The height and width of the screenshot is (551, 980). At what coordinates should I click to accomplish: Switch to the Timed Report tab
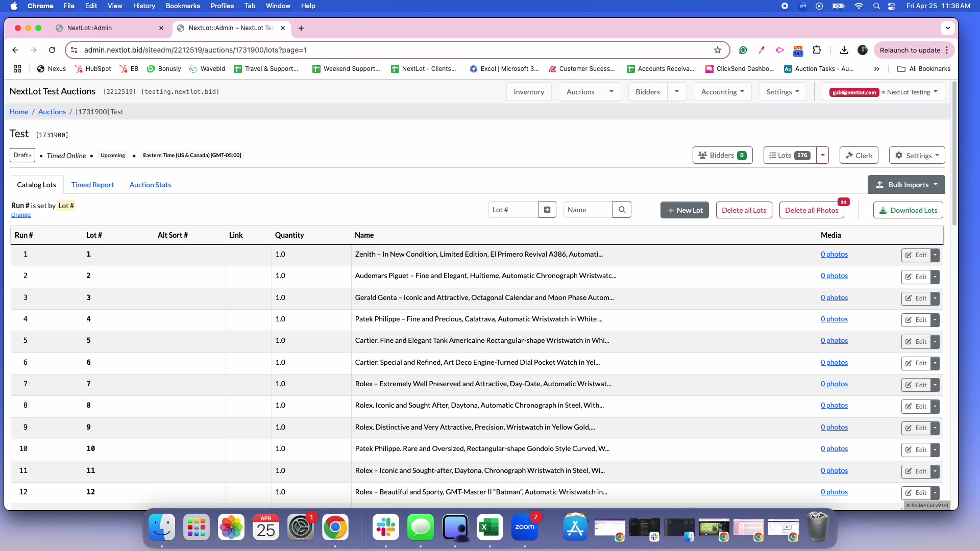tap(92, 185)
